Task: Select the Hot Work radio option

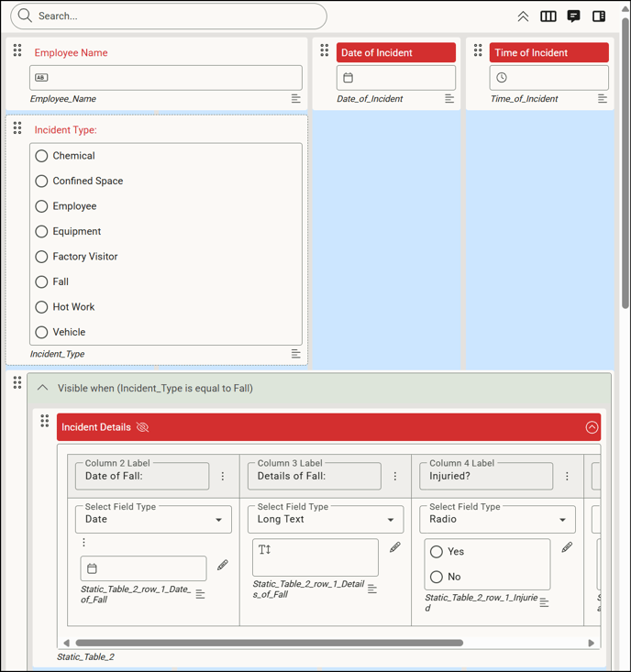Action: pyautogui.click(x=41, y=307)
